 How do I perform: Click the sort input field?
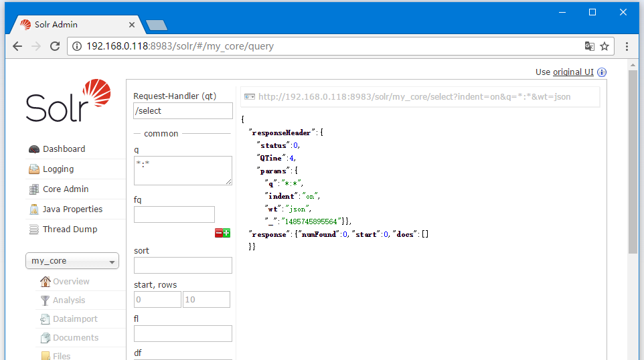(183, 265)
